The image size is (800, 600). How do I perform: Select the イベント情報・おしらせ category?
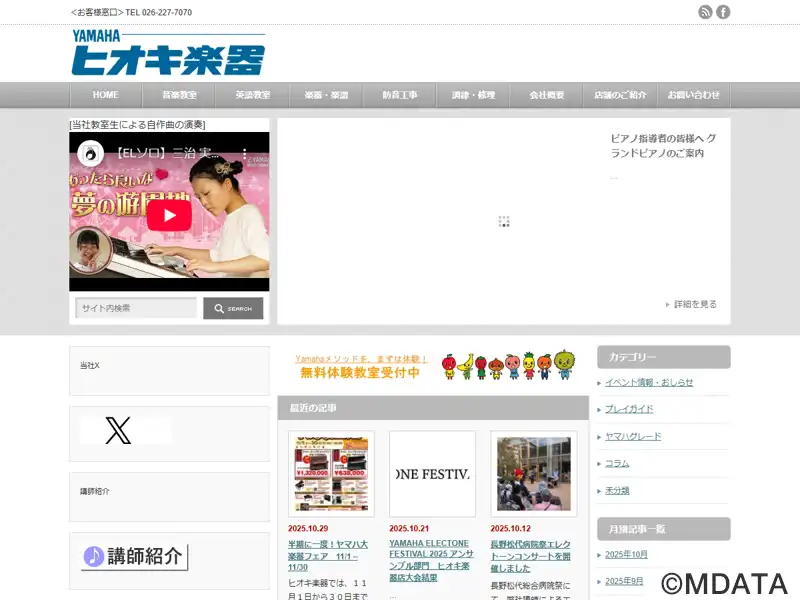click(x=649, y=382)
